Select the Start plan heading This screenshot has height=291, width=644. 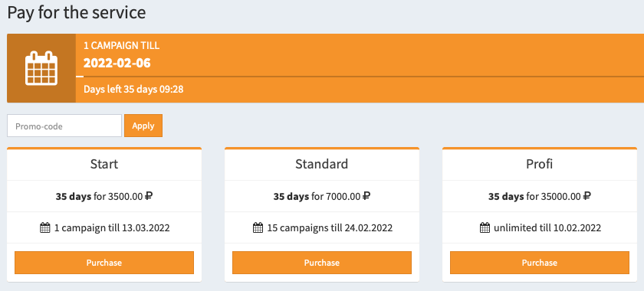click(x=104, y=164)
